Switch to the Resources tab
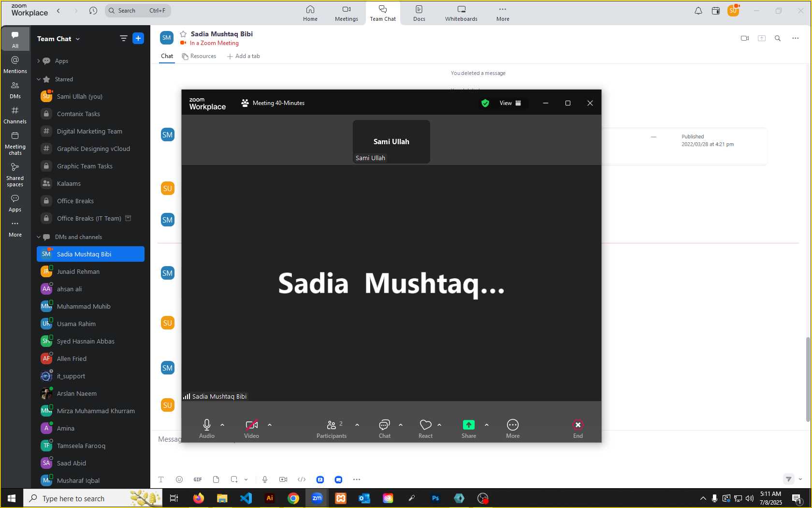Screen dimensions: 812x508 point(199,56)
